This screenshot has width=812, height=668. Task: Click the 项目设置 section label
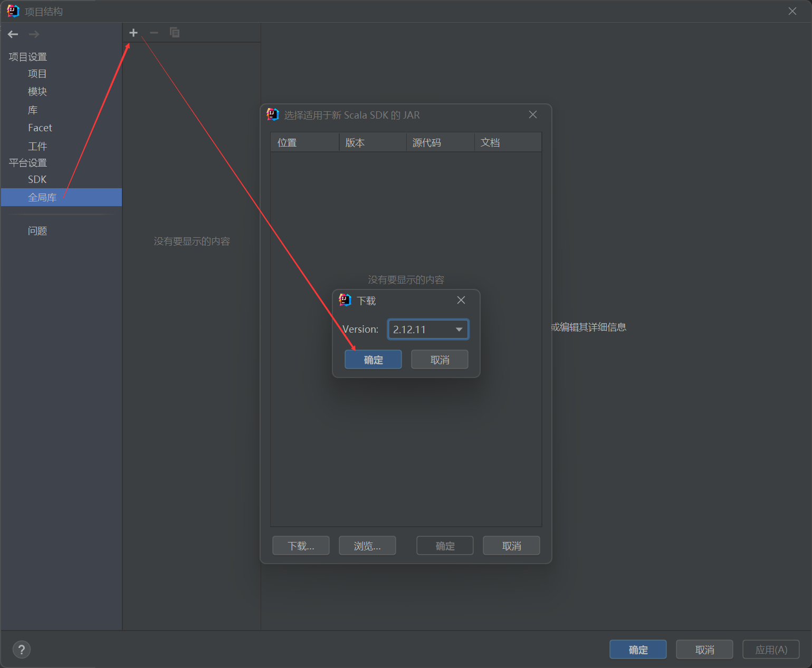(x=28, y=56)
